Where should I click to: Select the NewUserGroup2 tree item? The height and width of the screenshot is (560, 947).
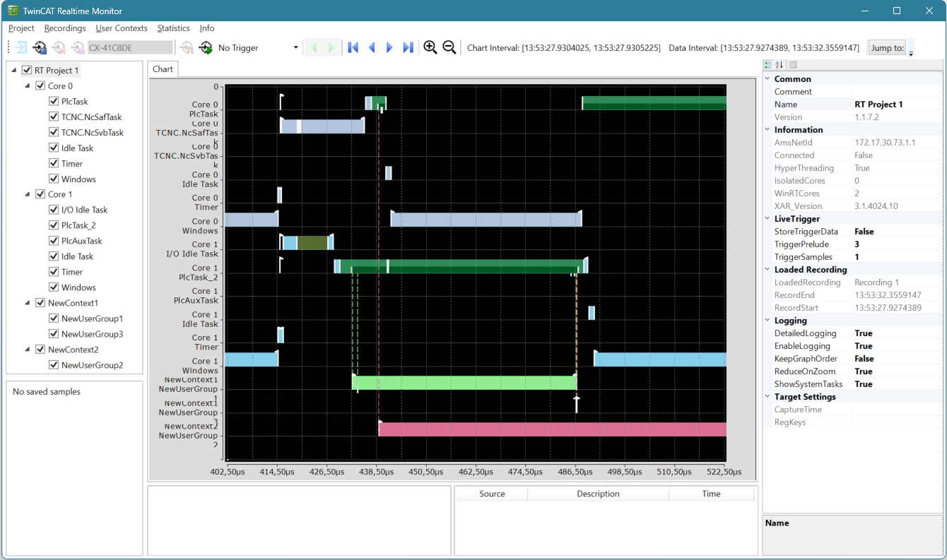pyautogui.click(x=92, y=365)
